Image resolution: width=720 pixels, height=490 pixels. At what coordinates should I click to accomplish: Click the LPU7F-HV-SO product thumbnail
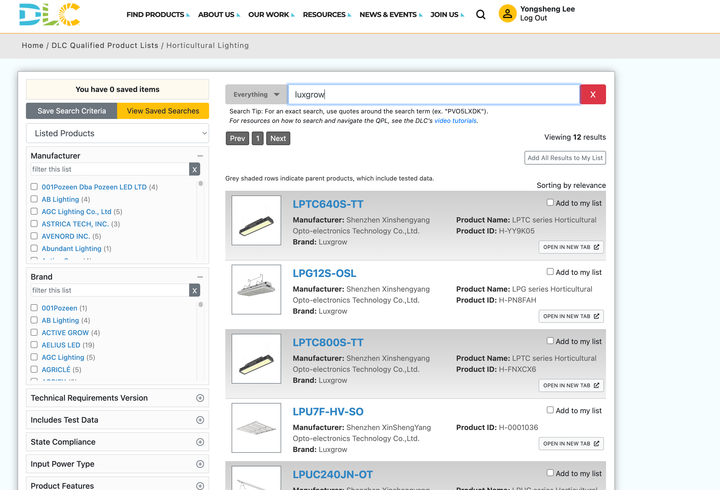coord(256,428)
